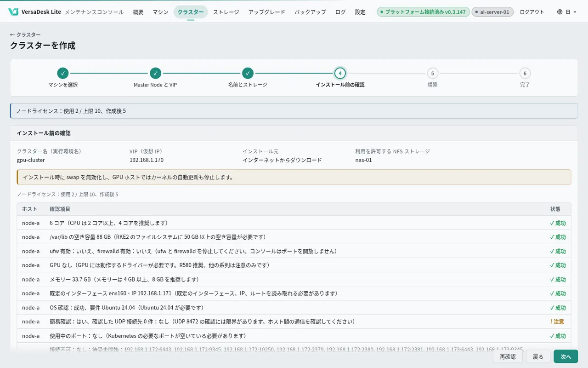Image resolution: width=588 pixels, height=368 pixels.
Task: Click the 成功 status on the OS 確認 row
Action: click(x=558, y=307)
